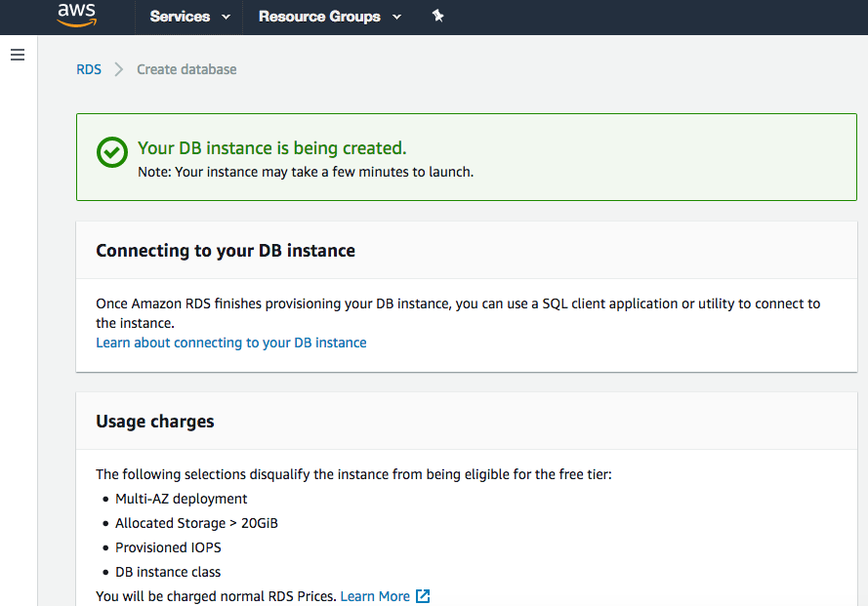The width and height of the screenshot is (868, 606).
Task: Click the Usage charges section heading
Action: [155, 422]
